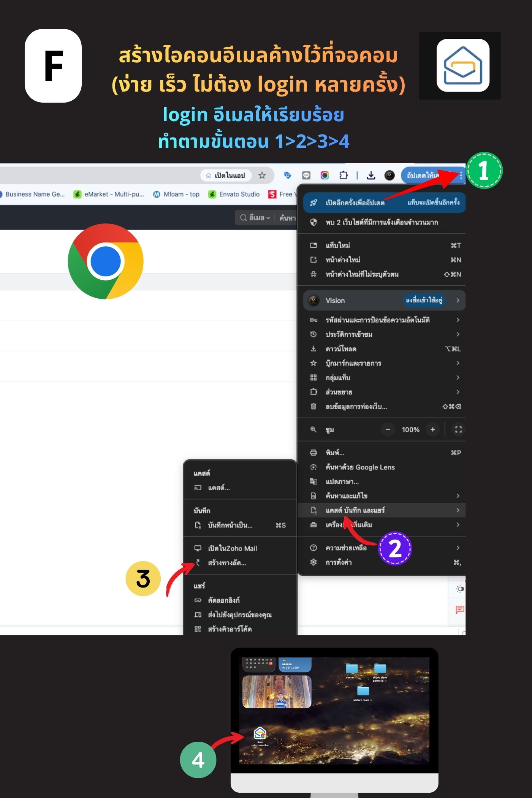Open the Business Name Ge... bookmark

coord(32,194)
